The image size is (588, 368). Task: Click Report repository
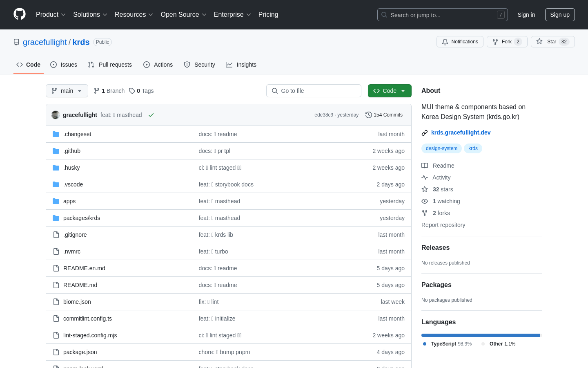tap(443, 225)
